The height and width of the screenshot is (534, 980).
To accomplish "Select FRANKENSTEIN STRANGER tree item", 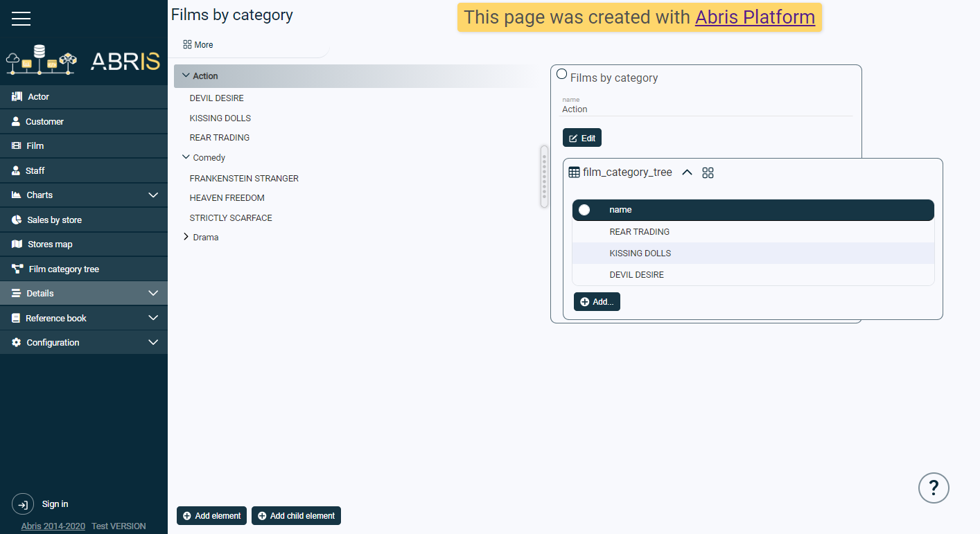I will pyautogui.click(x=244, y=179).
